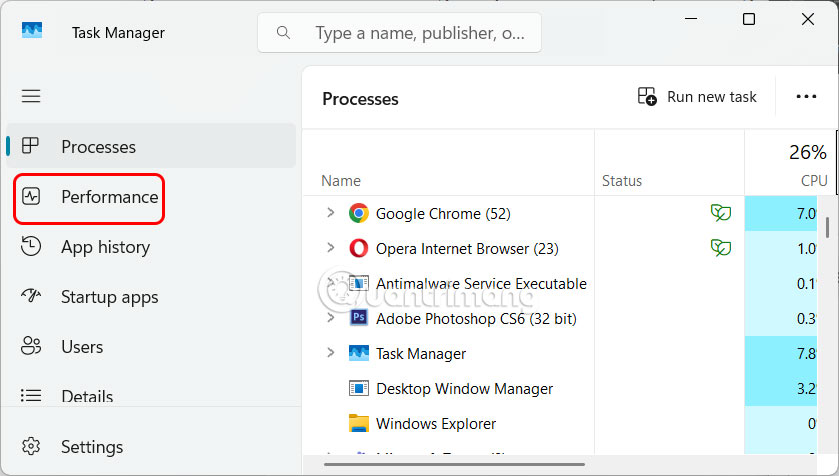Maximize the Task Manager window
The height and width of the screenshot is (476, 839).
[749, 19]
